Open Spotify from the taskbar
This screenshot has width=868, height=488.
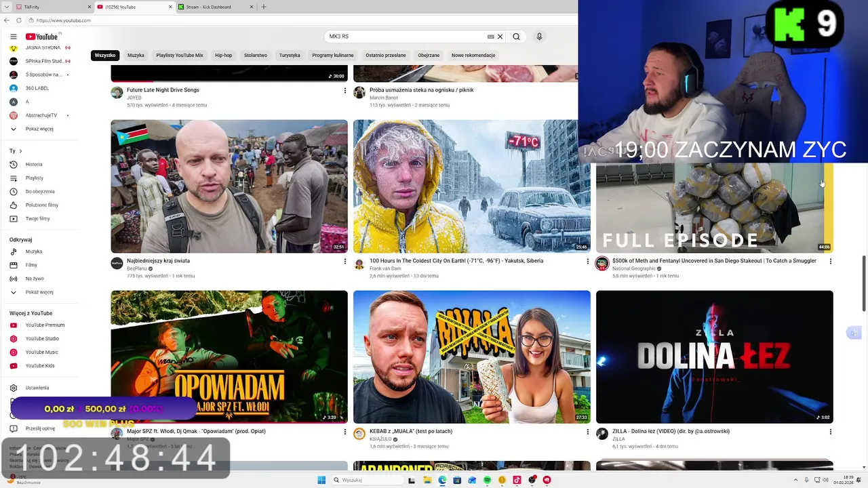[488, 480]
